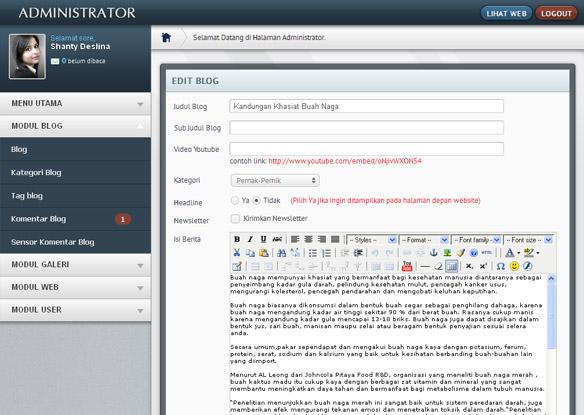The width and height of the screenshot is (584, 415).
Task: Open Sensor Komentar Blog in sidebar
Action: coord(75,242)
